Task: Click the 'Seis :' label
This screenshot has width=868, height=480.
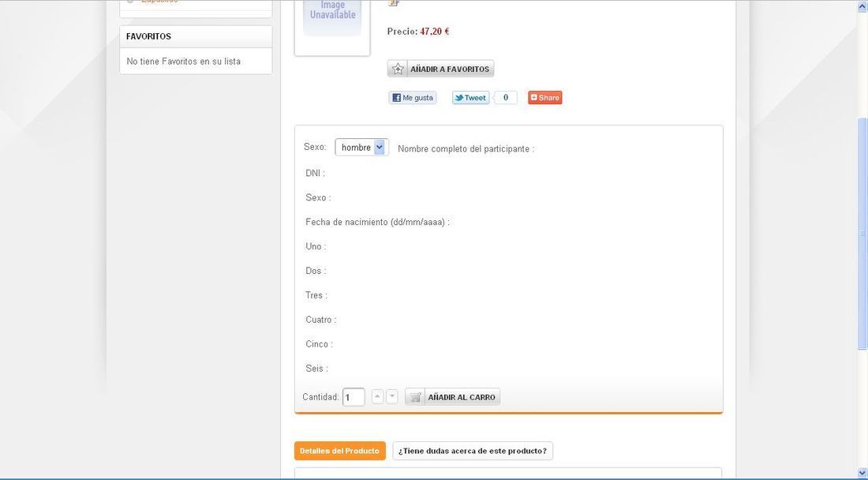Action: click(x=316, y=368)
